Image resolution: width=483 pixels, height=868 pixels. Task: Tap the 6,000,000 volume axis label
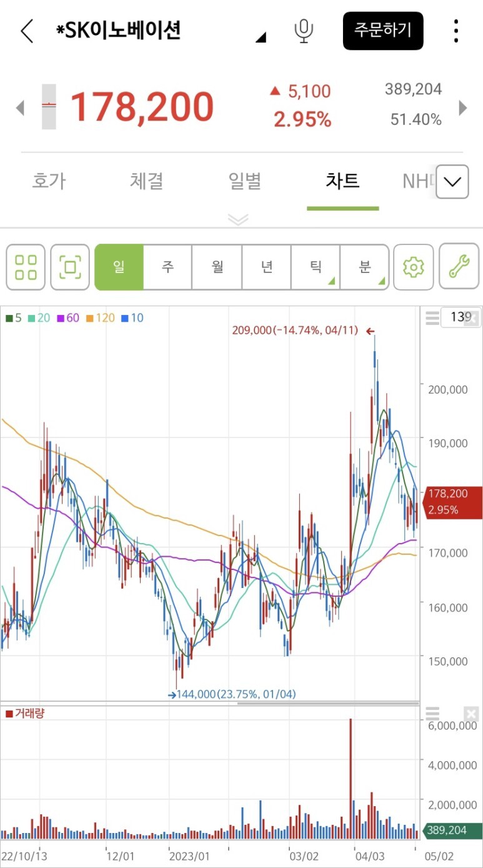tap(454, 726)
